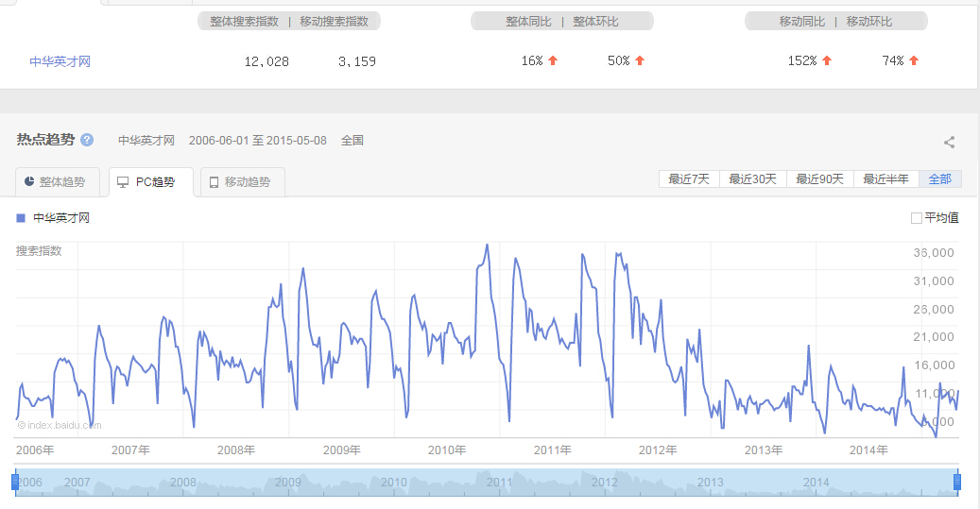The image size is (980, 509).
Task: Show data for 最近7天
Action: point(689,179)
